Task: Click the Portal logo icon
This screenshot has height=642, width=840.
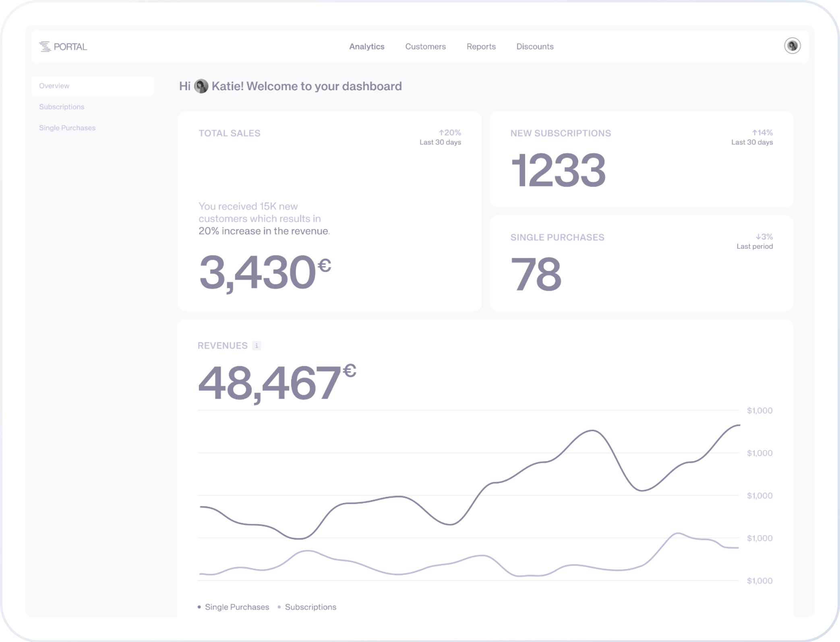Action: (45, 47)
